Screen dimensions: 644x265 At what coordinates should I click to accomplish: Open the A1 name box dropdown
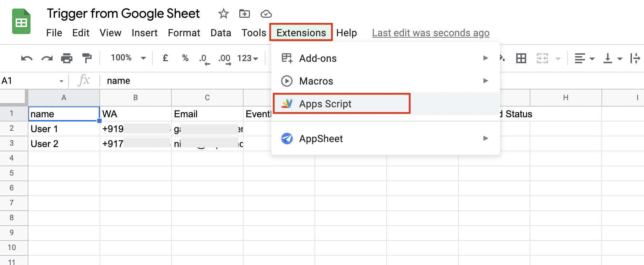(61, 81)
